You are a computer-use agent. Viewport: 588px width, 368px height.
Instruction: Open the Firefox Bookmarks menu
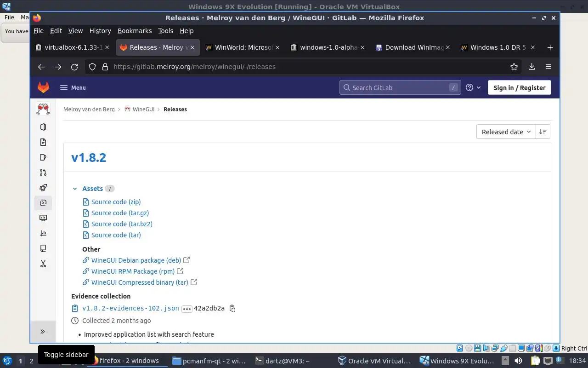click(135, 31)
